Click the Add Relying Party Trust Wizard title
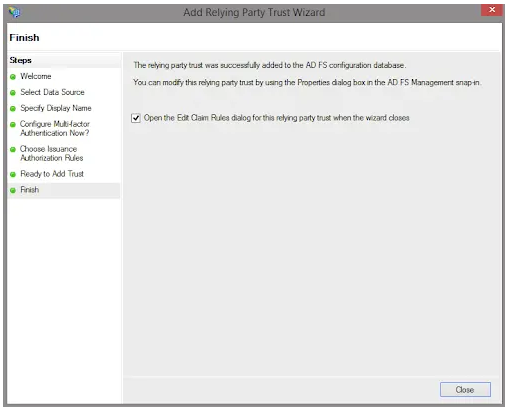 (x=254, y=12)
